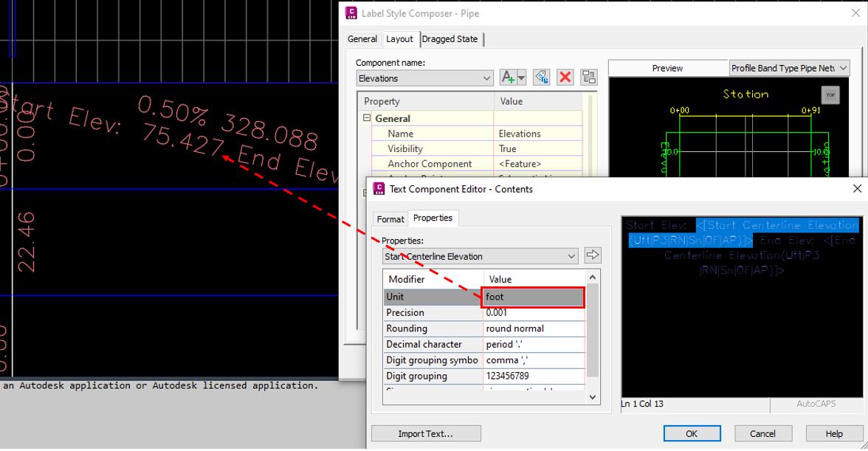Click the Civil 3D icon in Text Component Editor titlebar
Viewport: 868px width, 451px height.
379,188
